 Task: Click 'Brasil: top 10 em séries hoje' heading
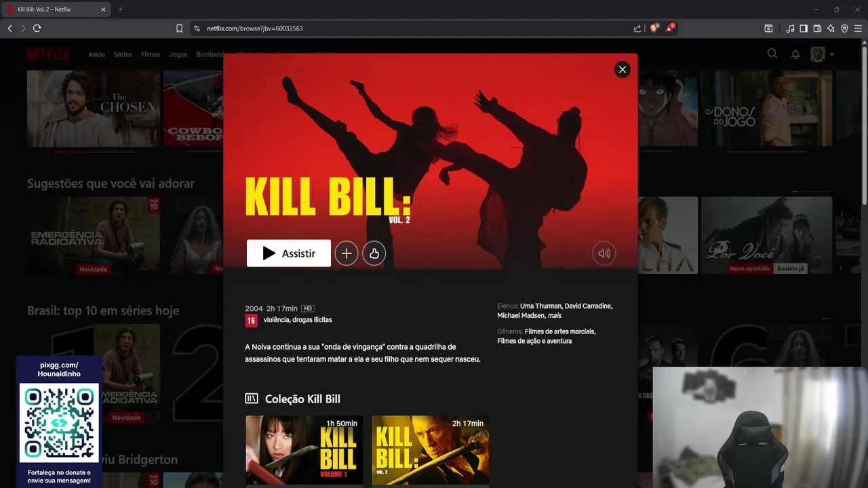point(103,310)
